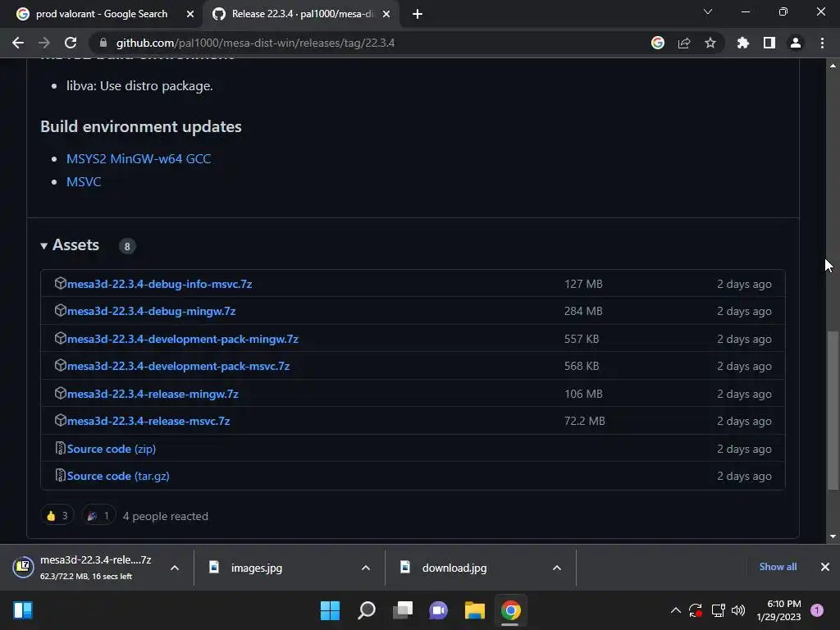Open Chrome three-dot menu

pos(822,43)
